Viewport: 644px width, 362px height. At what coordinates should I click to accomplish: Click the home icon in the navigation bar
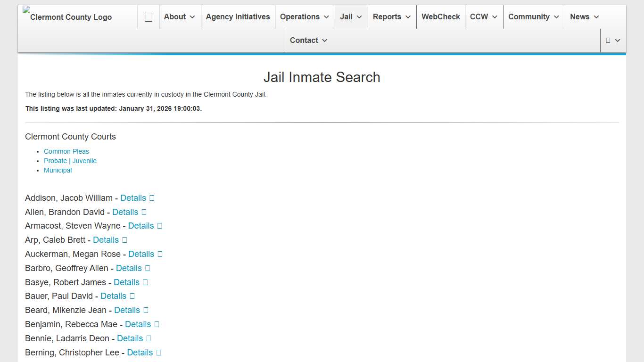click(x=148, y=16)
